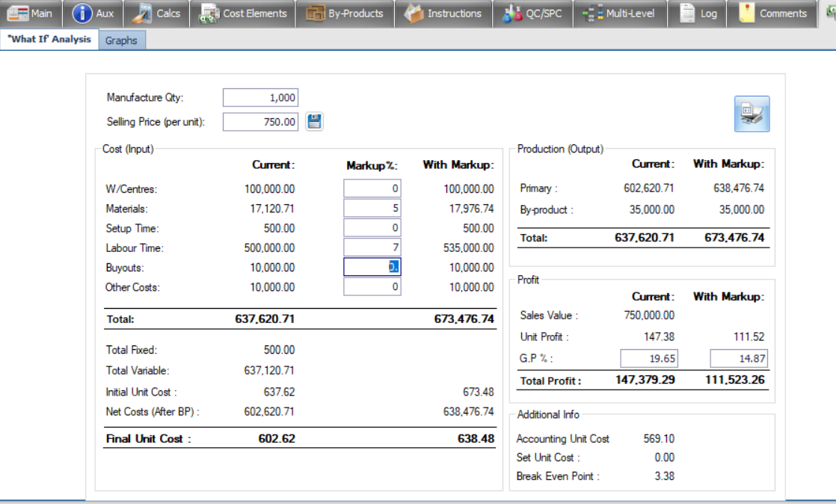Click the blue info icon on Aux tab
Viewport: 836px width, 504px height.
click(82, 13)
